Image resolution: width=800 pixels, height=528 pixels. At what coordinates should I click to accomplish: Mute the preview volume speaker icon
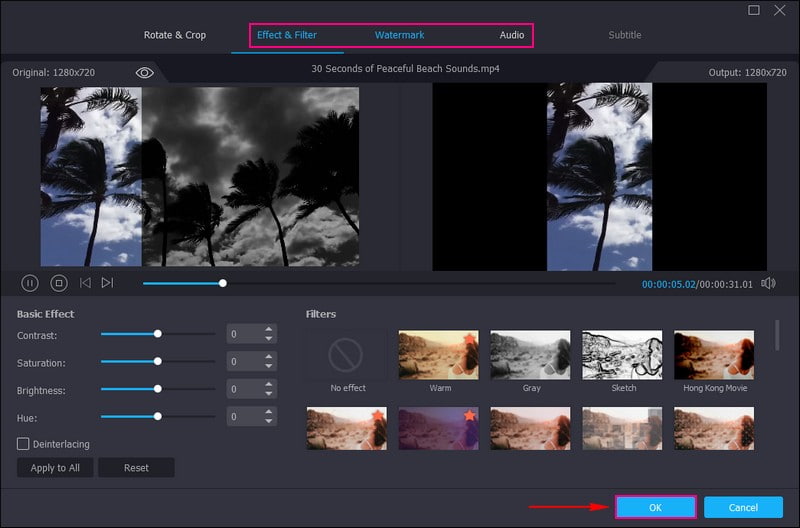[x=768, y=283]
